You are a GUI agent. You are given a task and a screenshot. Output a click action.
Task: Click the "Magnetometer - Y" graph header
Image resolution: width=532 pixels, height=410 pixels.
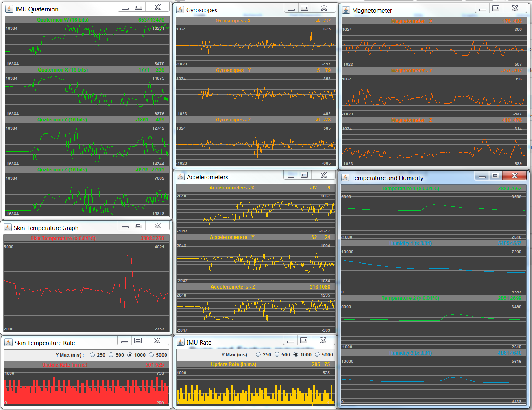[434, 71]
